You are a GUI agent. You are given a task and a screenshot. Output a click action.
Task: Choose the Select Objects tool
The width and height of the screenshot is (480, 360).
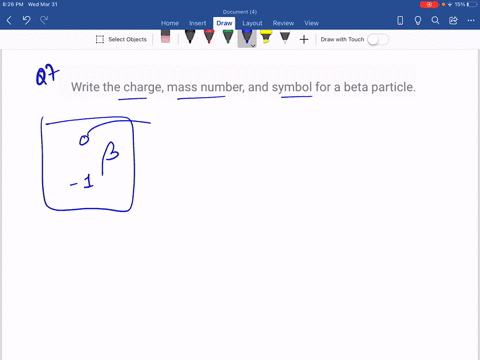tap(121, 39)
